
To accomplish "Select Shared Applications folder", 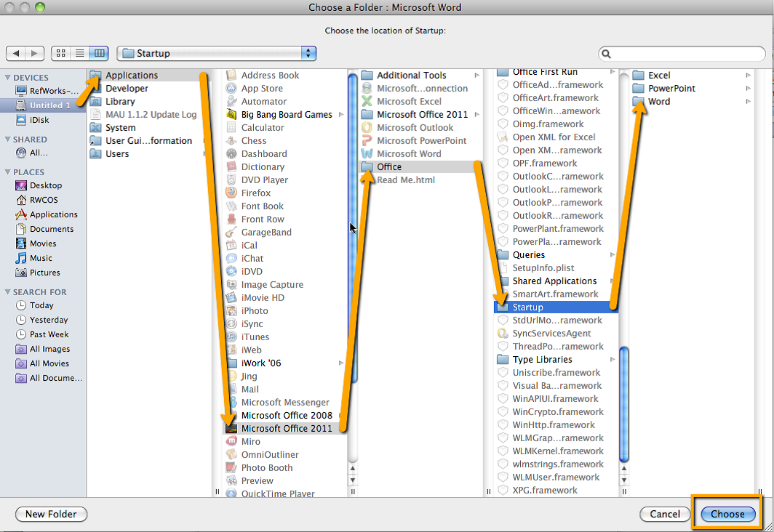I will coord(556,281).
